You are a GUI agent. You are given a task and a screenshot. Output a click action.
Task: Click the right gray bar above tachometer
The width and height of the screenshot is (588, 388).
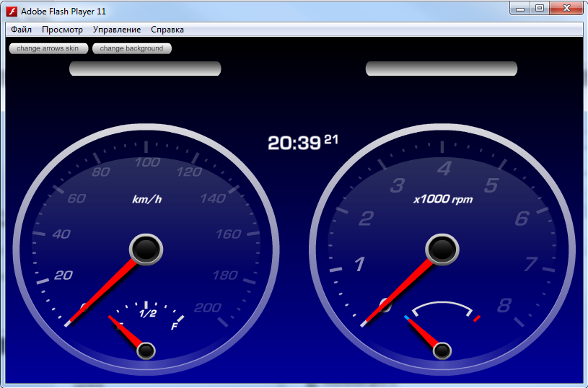pos(442,69)
